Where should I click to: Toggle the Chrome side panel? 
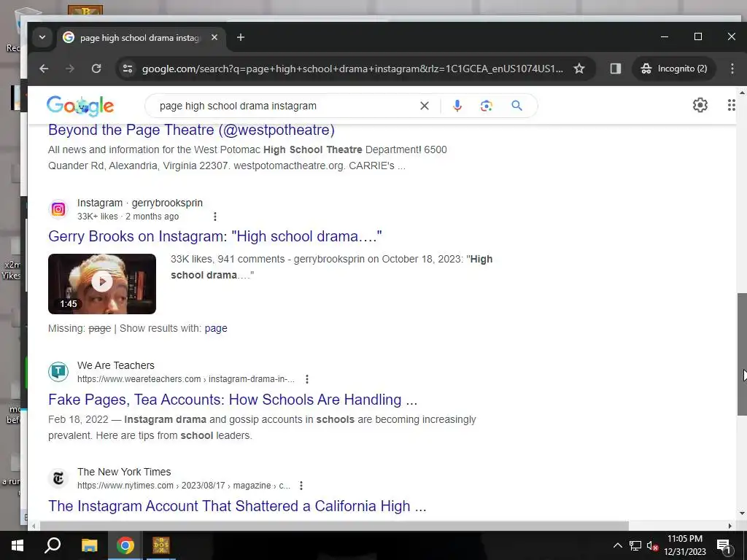(x=616, y=69)
